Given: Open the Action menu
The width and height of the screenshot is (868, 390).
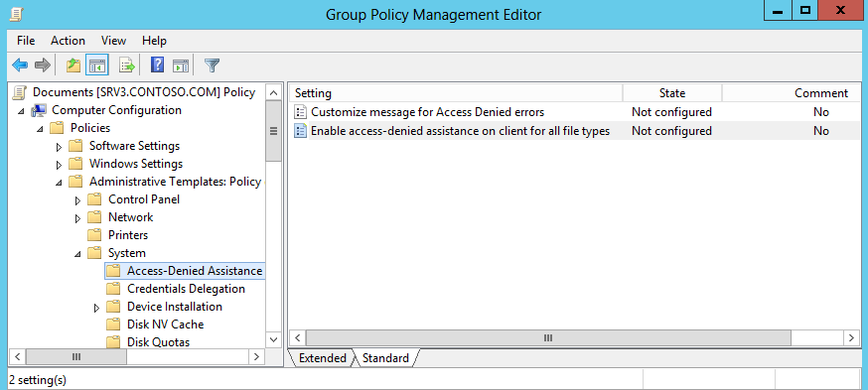Looking at the screenshot, I should (x=68, y=41).
